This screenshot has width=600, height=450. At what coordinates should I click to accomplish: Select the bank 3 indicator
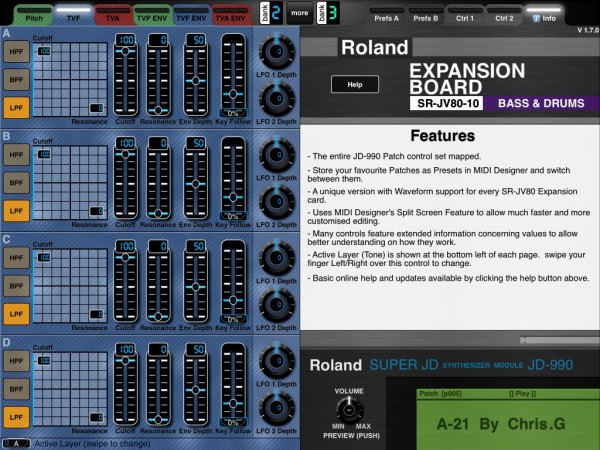pyautogui.click(x=328, y=13)
